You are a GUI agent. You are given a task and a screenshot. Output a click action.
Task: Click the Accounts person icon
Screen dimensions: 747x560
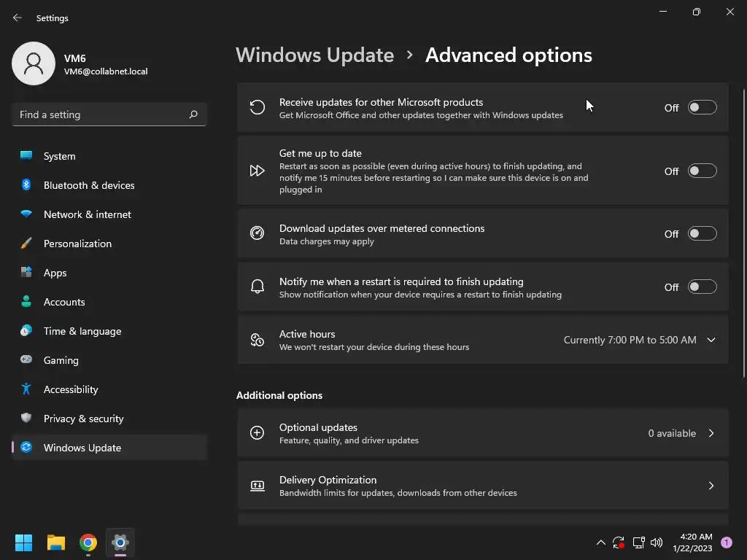tap(26, 301)
